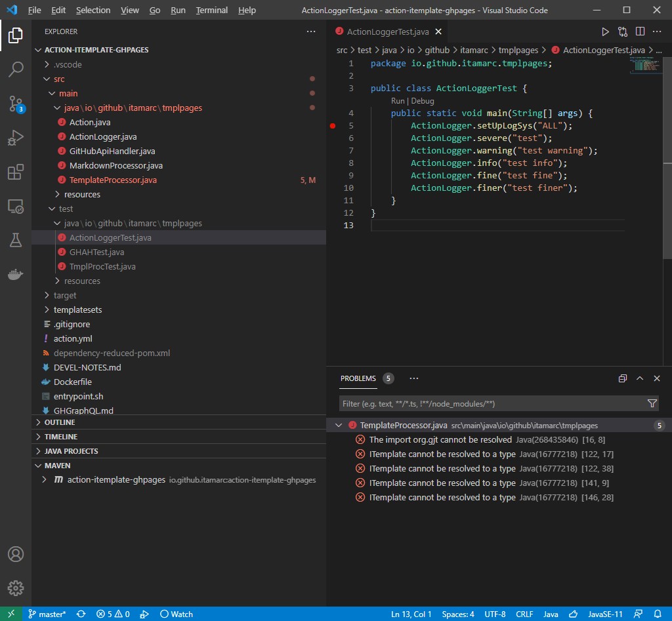Select the PROBLEMS panel tab

pyautogui.click(x=358, y=378)
